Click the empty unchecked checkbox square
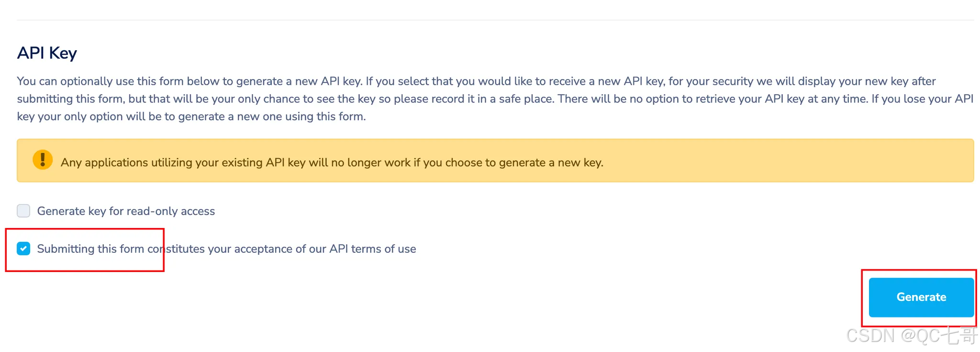The width and height of the screenshot is (980, 352). tap(23, 211)
